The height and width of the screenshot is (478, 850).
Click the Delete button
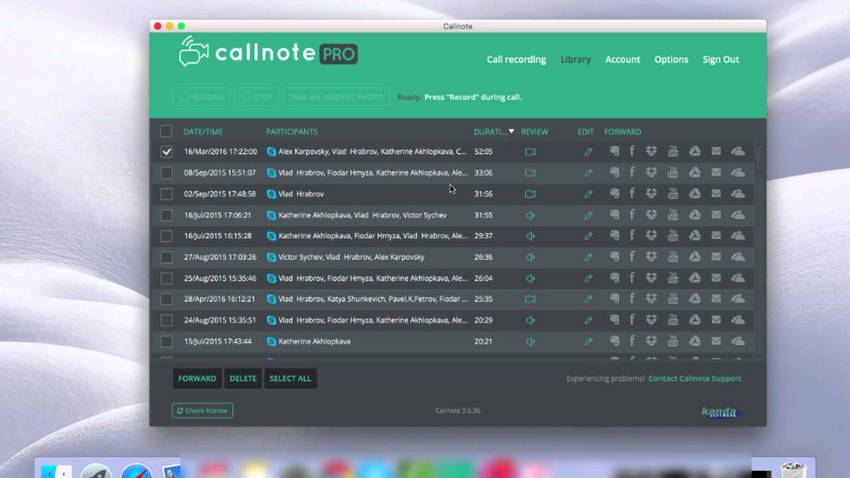coord(243,379)
